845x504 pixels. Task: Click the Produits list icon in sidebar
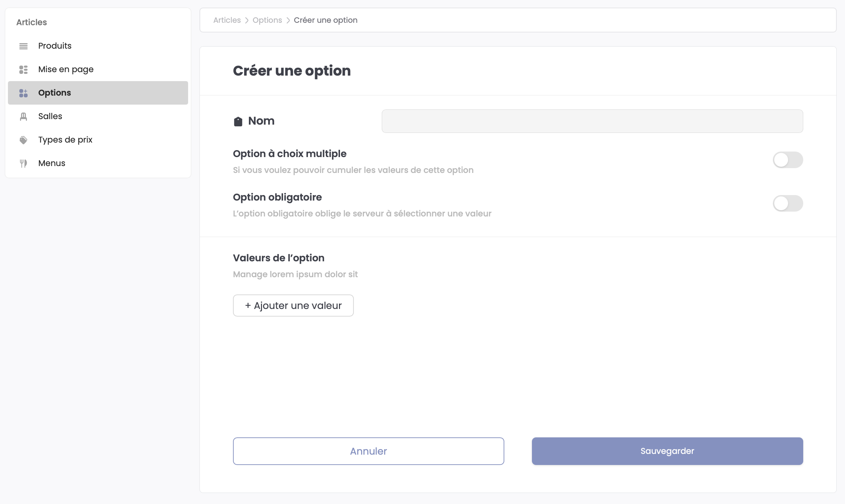coord(23,46)
